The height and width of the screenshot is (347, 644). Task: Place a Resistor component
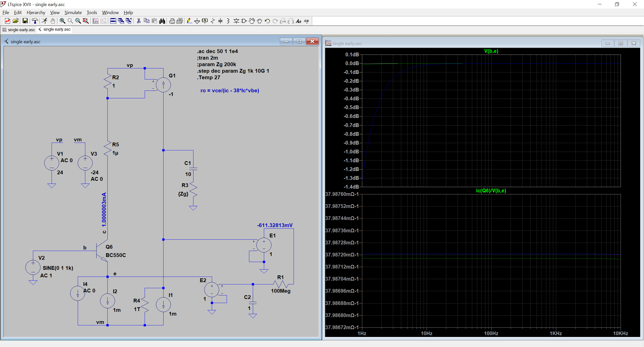click(x=213, y=21)
